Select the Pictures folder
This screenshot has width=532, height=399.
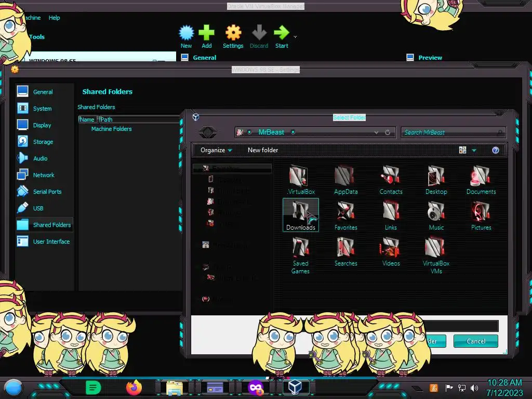481,216
